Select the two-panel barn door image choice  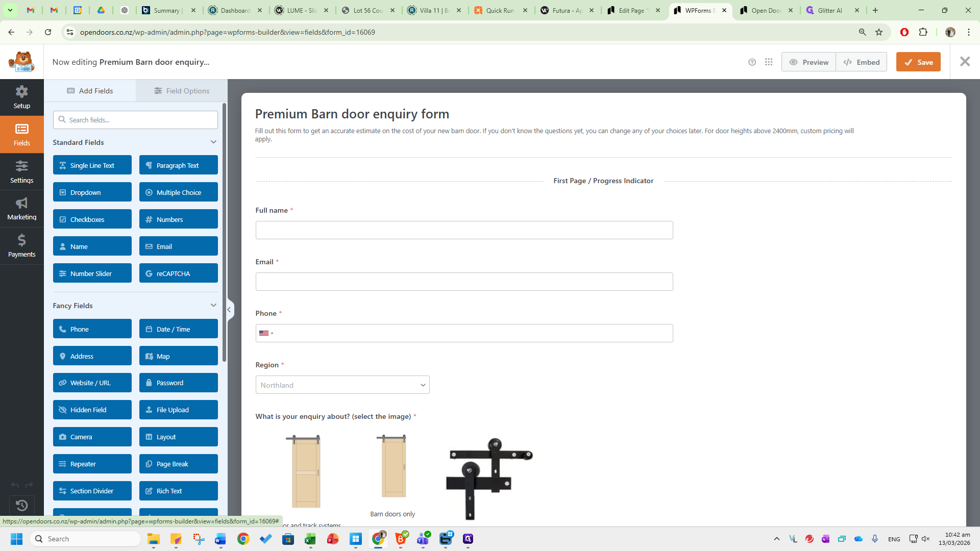pyautogui.click(x=306, y=472)
